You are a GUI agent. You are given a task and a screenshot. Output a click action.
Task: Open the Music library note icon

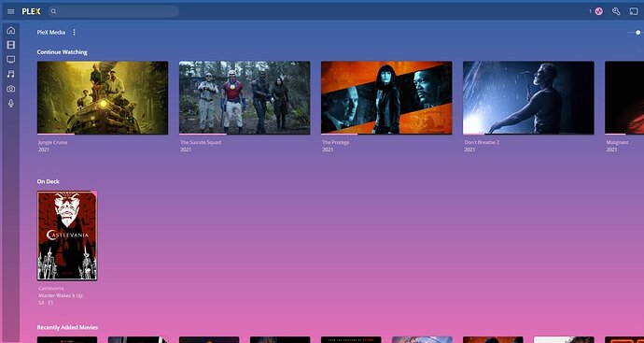pyautogui.click(x=10, y=74)
